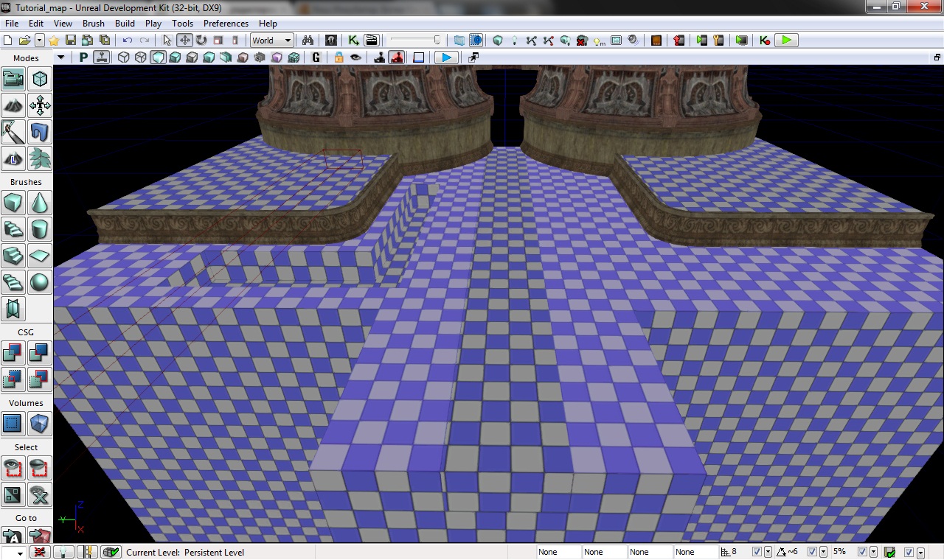The width and height of the screenshot is (944, 560).
Task: Expand the drag grid size dropdown arrow
Action: pos(768,552)
